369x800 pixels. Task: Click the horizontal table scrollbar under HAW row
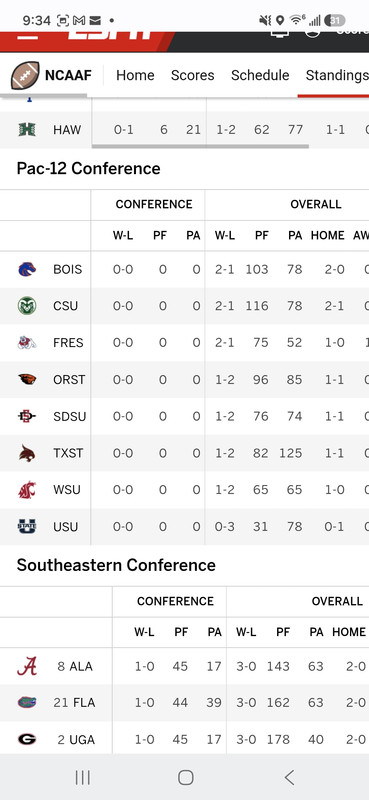pos(200,146)
